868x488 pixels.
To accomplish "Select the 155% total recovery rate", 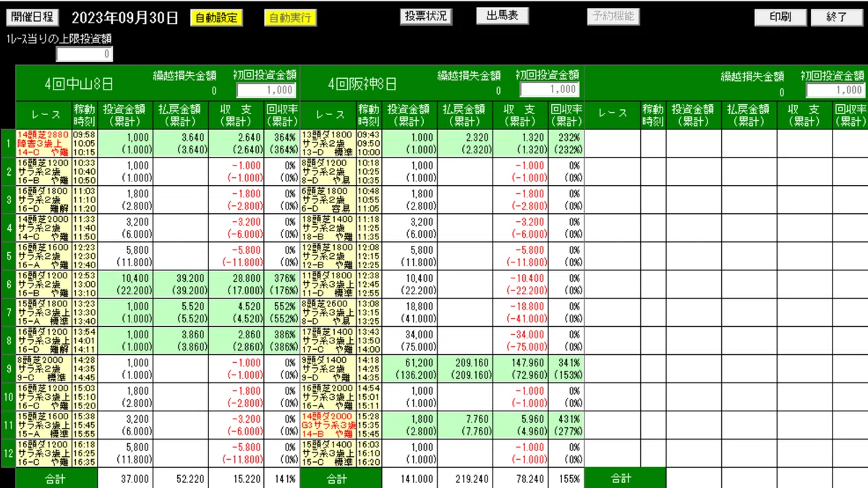I will 566,479.
